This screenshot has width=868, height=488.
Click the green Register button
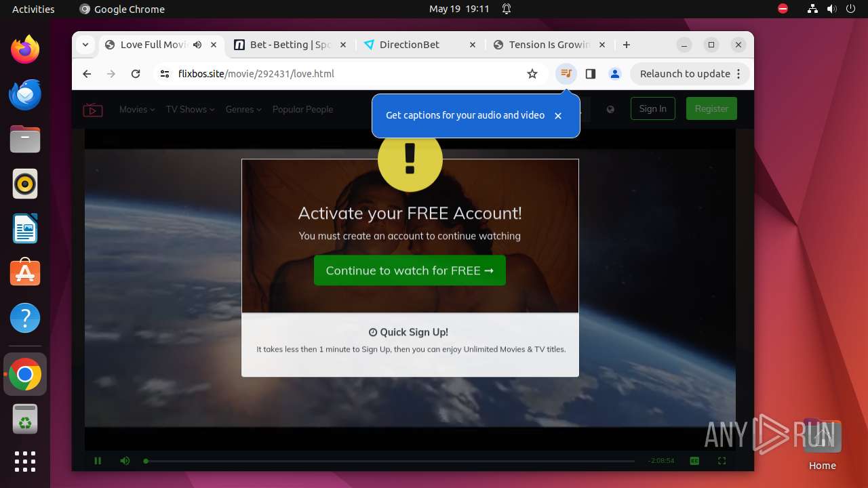click(711, 108)
